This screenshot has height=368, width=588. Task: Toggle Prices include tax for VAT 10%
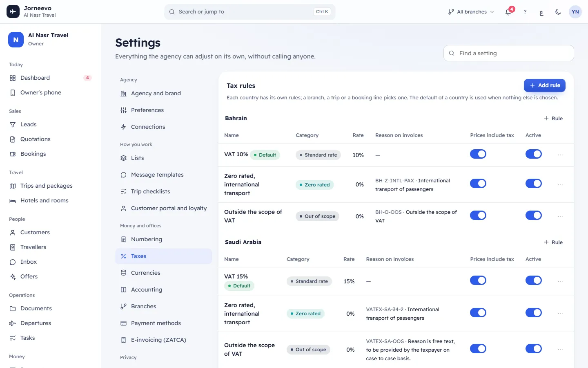click(478, 154)
